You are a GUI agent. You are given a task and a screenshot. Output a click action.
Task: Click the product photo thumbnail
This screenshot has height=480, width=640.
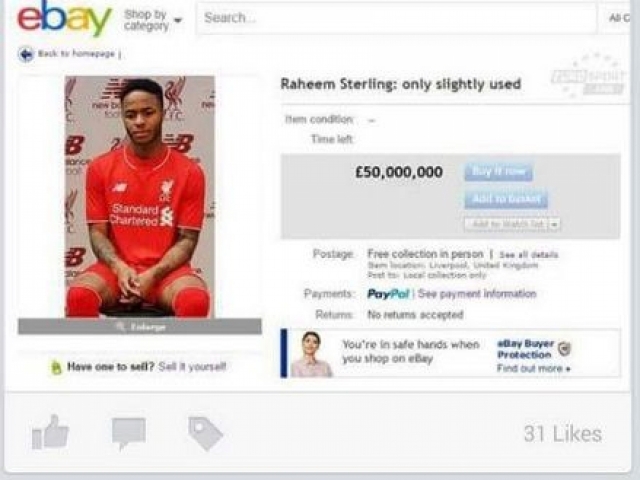pyautogui.click(x=140, y=196)
